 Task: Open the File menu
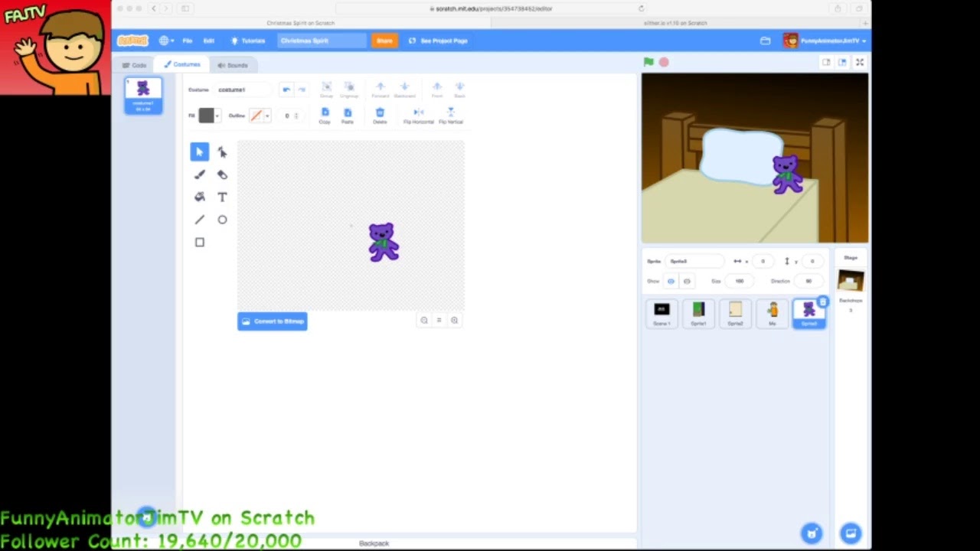187,41
